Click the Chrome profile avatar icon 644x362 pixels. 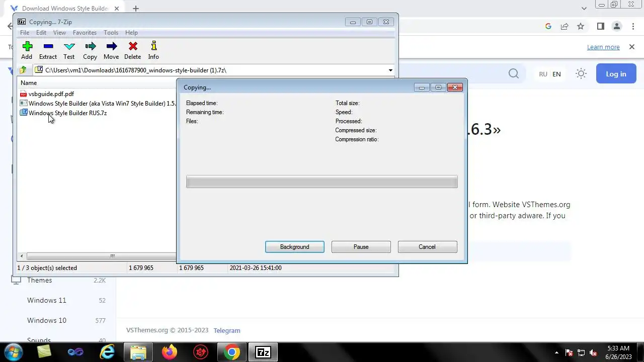[616, 26]
